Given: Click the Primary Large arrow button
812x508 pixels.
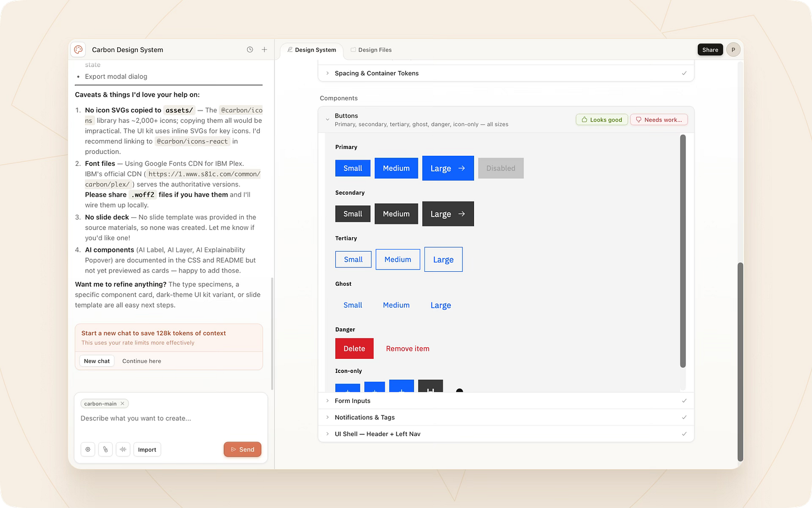Looking at the screenshot, I should [x=448, y=168].
